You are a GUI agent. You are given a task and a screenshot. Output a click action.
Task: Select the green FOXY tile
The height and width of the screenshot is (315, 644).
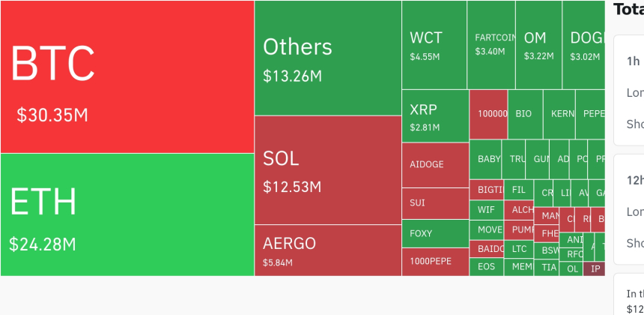point(435,233)
